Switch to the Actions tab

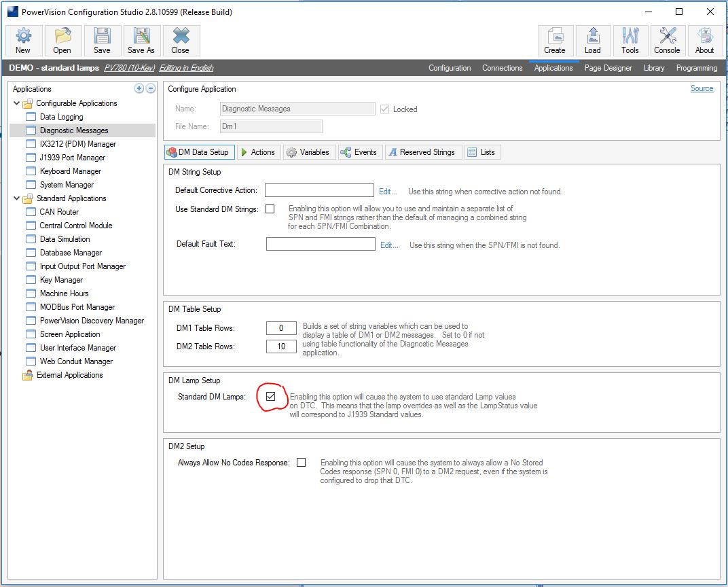(x=259, y=152)
